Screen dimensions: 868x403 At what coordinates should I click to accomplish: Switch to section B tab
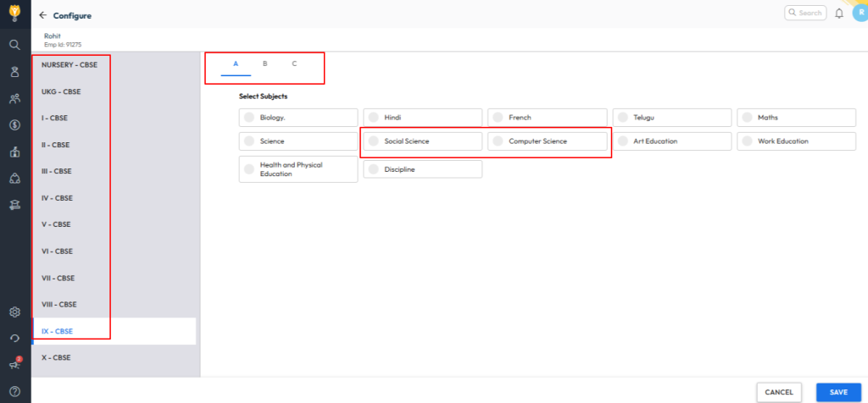click(264, 64)
